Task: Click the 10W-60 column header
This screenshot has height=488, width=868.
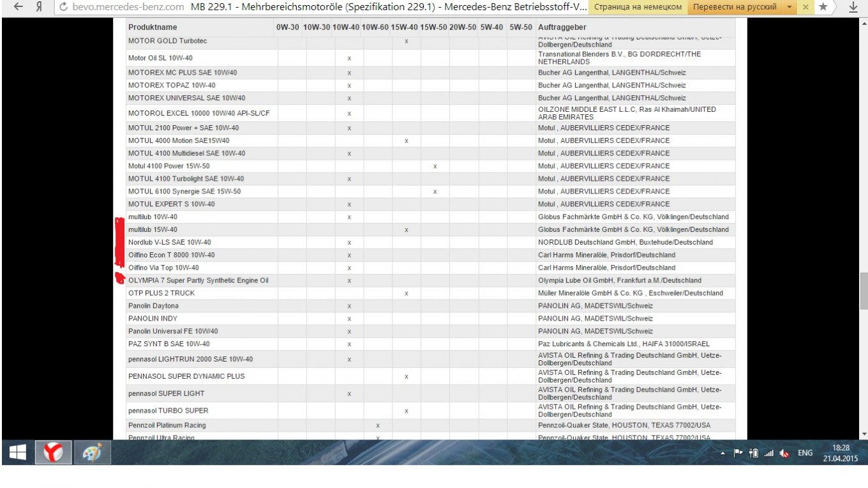Action: [375, 27]
